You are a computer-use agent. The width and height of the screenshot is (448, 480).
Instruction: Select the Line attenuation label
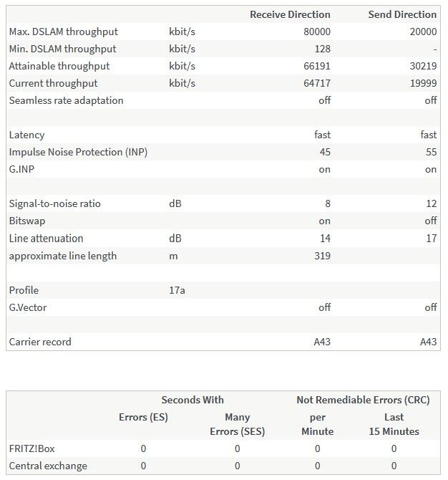[x=46, y=238]
